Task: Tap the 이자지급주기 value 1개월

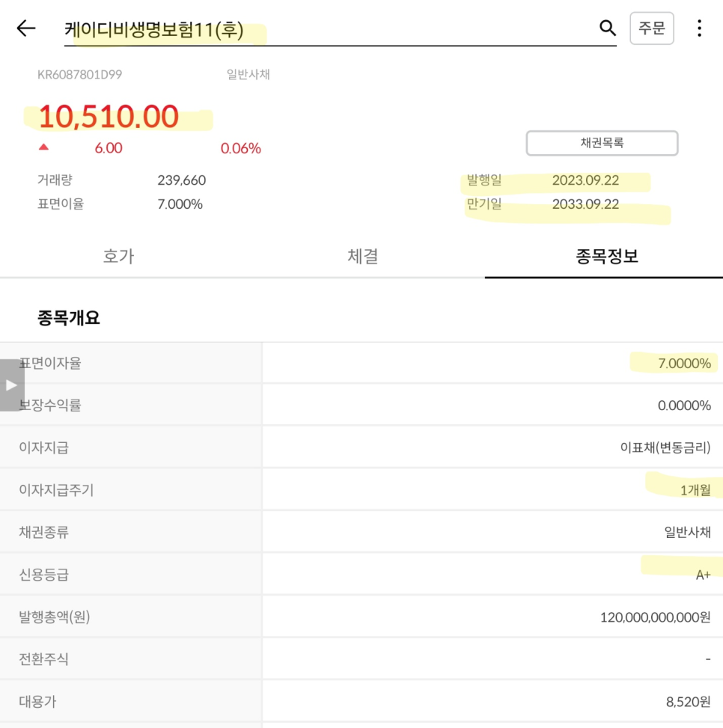Action: pyautogui.click(x=695, y=490)
